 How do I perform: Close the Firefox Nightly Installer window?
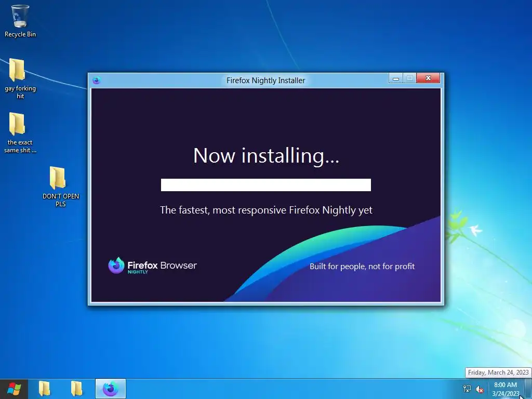click(428, 78)
